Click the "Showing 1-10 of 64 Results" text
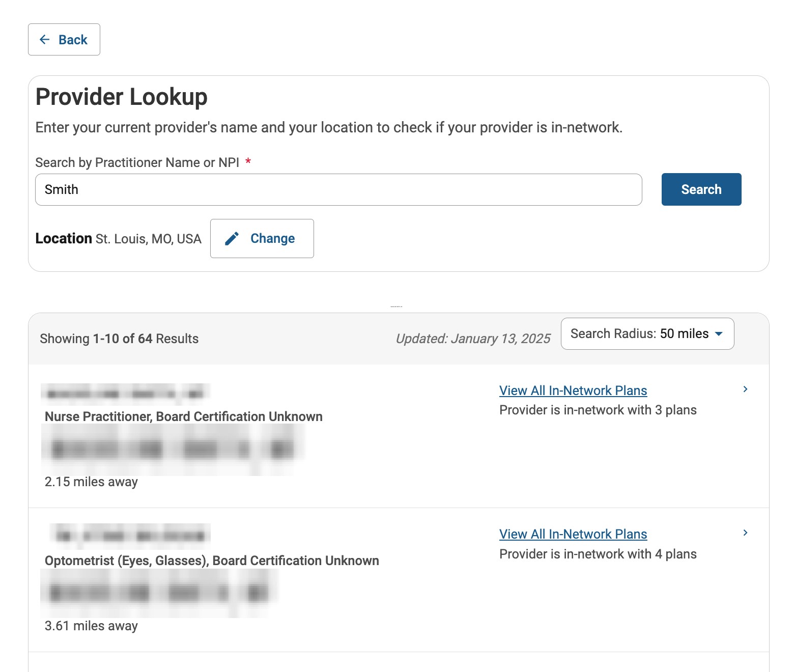 click(x=119, y=339)
